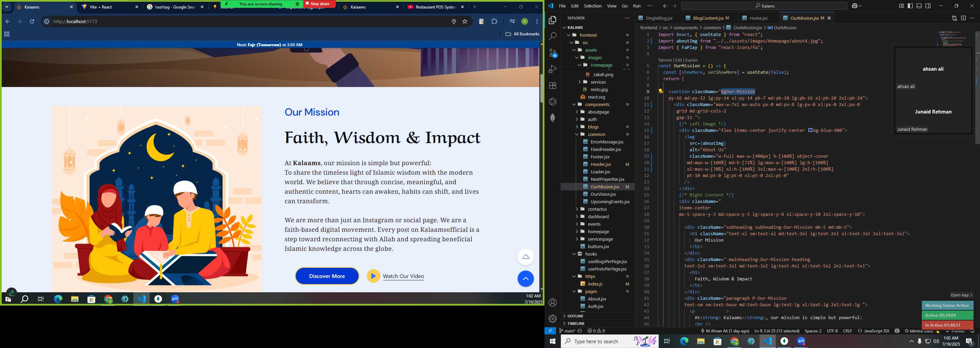Click the Windows Type here to search box
980x348 pixels.
[x=610, y=341]
